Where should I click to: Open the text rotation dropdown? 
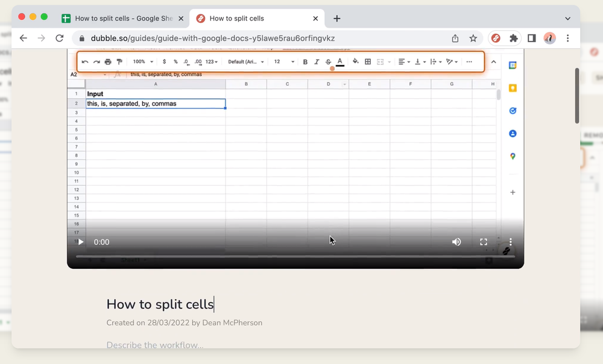(x=452, y=62)
